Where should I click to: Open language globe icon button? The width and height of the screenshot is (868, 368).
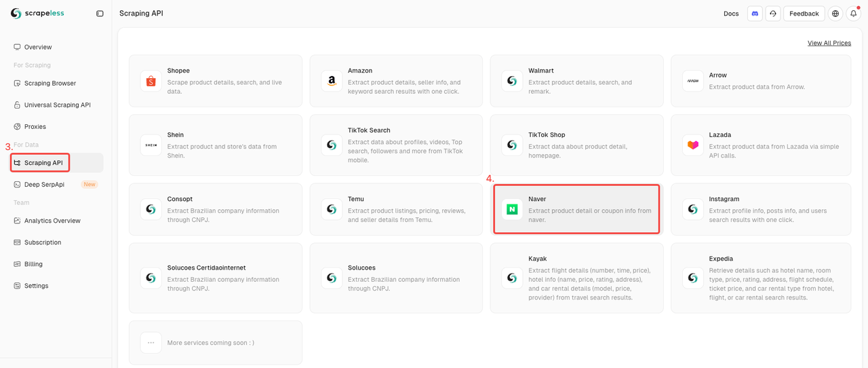[x=835, y=14]
